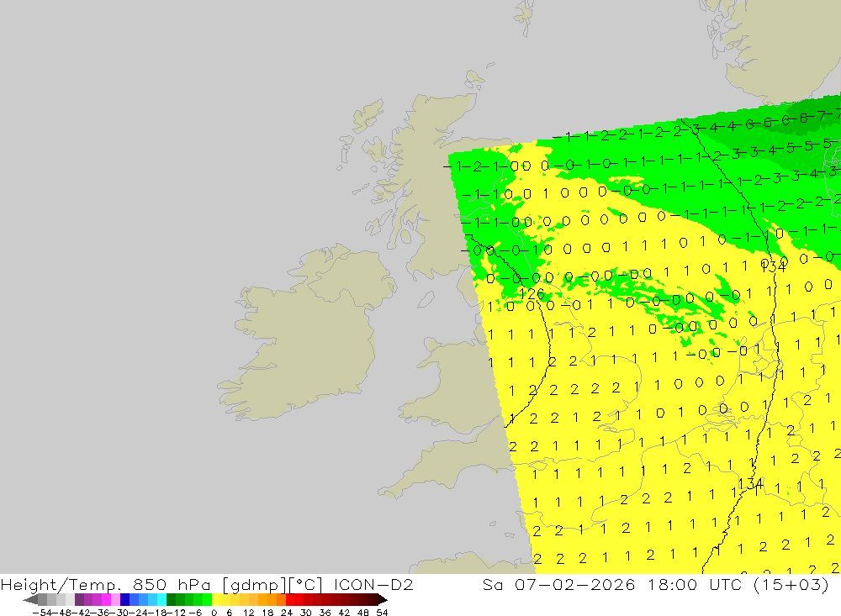Image resolution: width=841 pixels, height=616 pixels.
Task: Click the '126' height contour label
Action: coord(532,293)
